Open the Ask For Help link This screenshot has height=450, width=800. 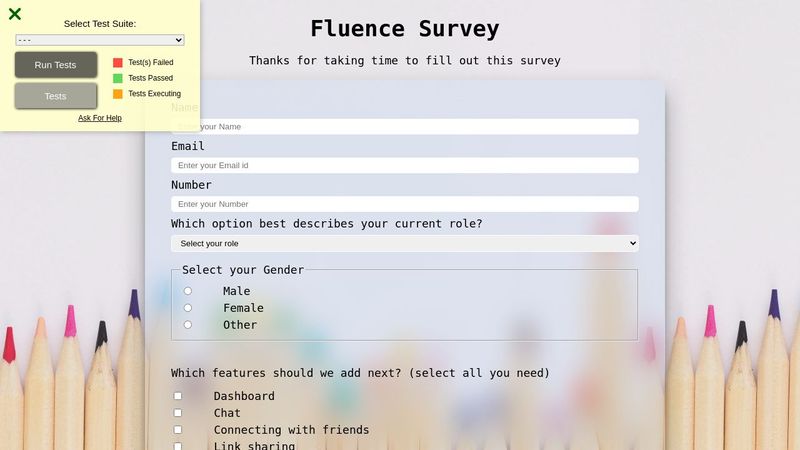pyautogui.click(x=100, y=118)
